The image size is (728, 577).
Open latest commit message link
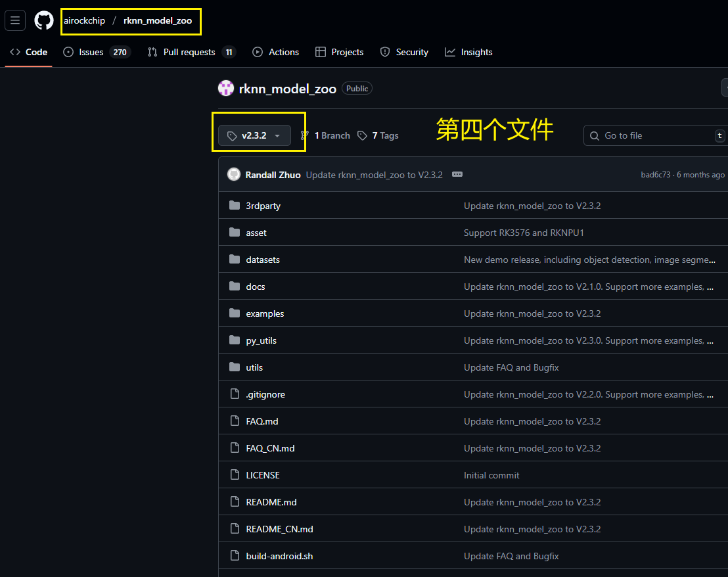(375, 175)
